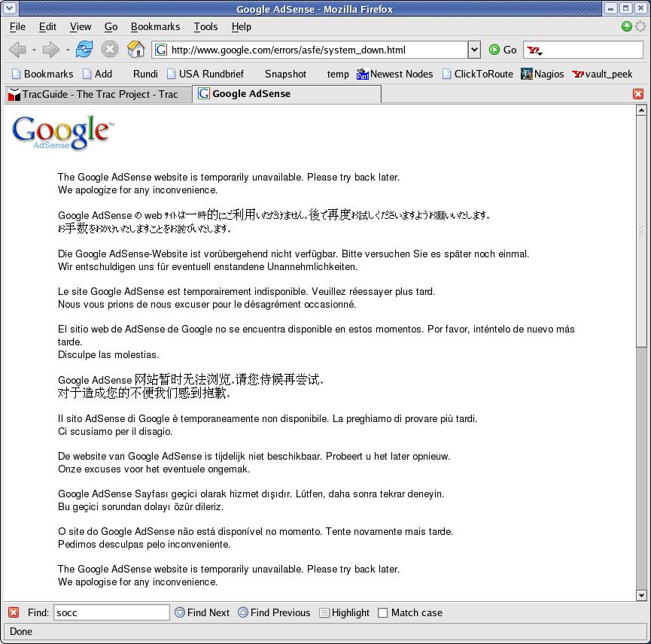Click the Reload page icon
This screenshot has width=651, height=644.
pyautogui.click(x=84, y=49)
